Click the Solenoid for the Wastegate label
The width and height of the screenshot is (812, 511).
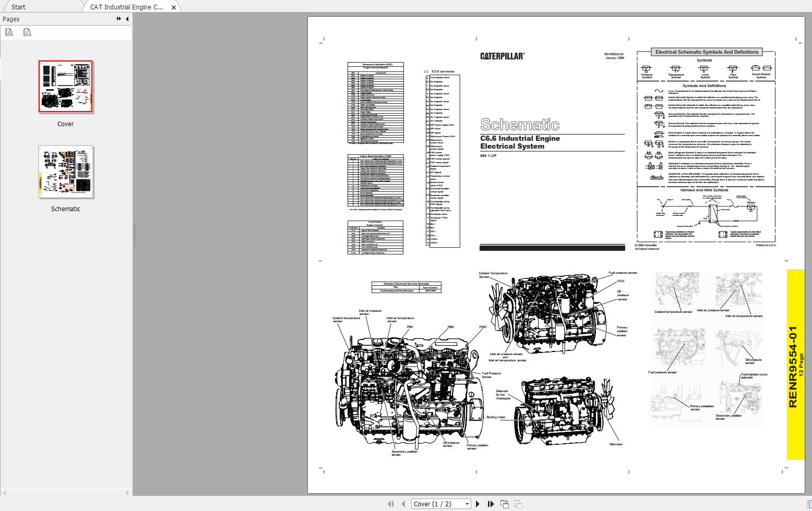coord(503,395)
